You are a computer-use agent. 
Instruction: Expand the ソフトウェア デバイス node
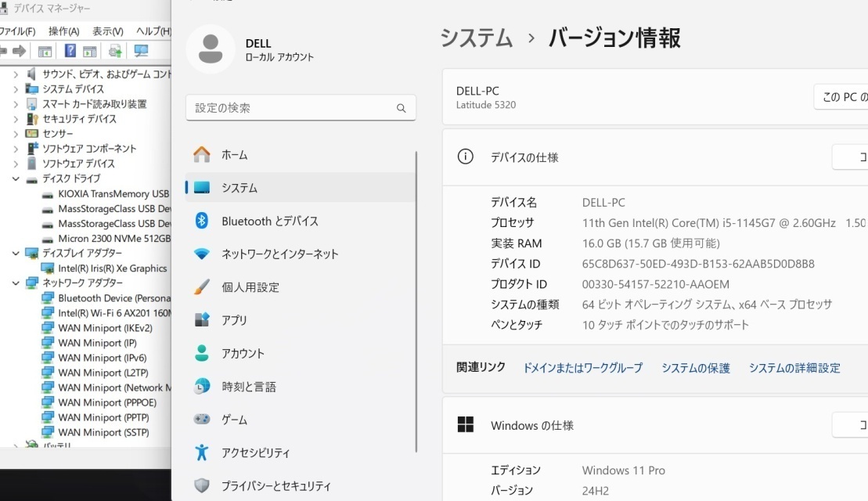16,164
